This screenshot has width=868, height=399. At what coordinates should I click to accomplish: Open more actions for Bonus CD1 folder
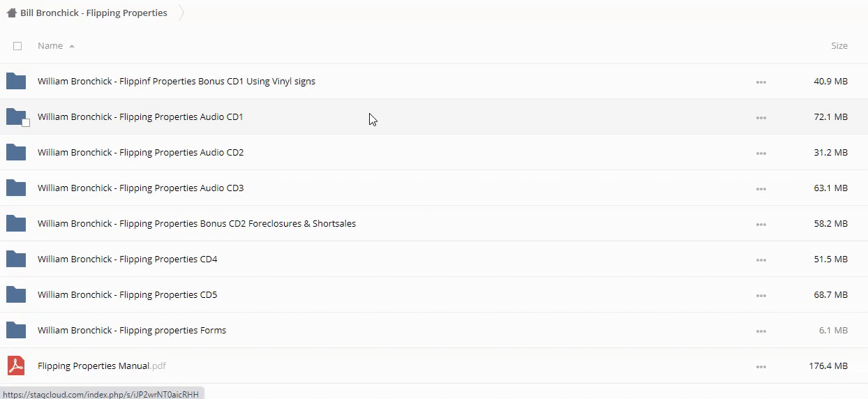[761, 82]
